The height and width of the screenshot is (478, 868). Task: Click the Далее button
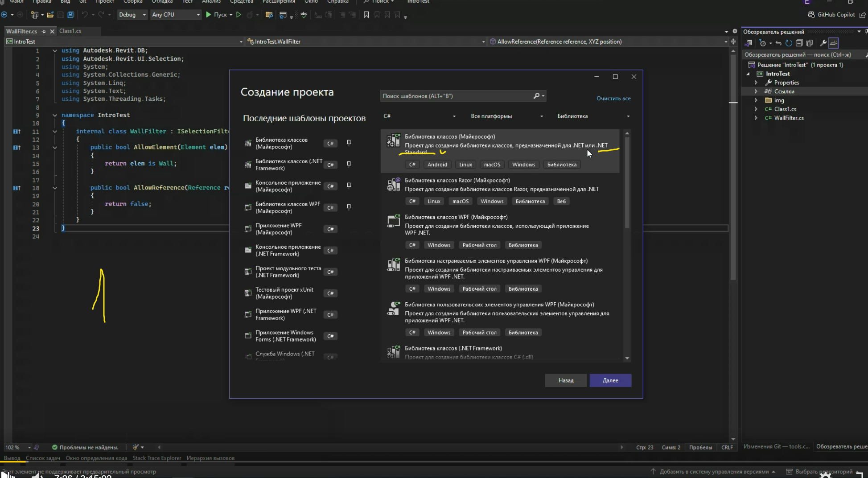[610, 380]
